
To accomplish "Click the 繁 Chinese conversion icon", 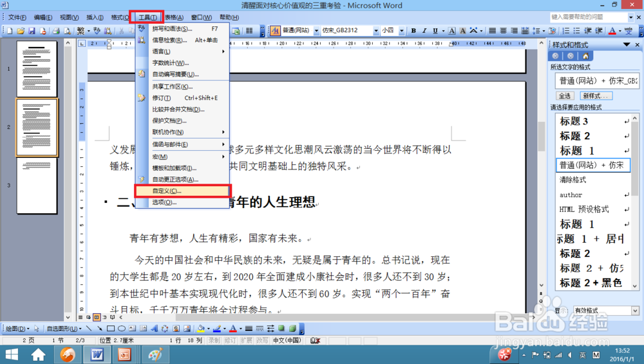I will [81, 31].
